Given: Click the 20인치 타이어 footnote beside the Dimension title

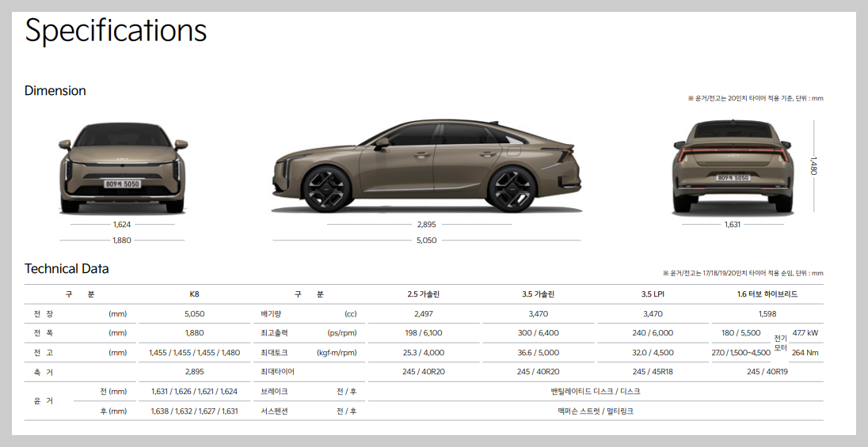Looking at the screenshot, I should [x=755, y=98].
